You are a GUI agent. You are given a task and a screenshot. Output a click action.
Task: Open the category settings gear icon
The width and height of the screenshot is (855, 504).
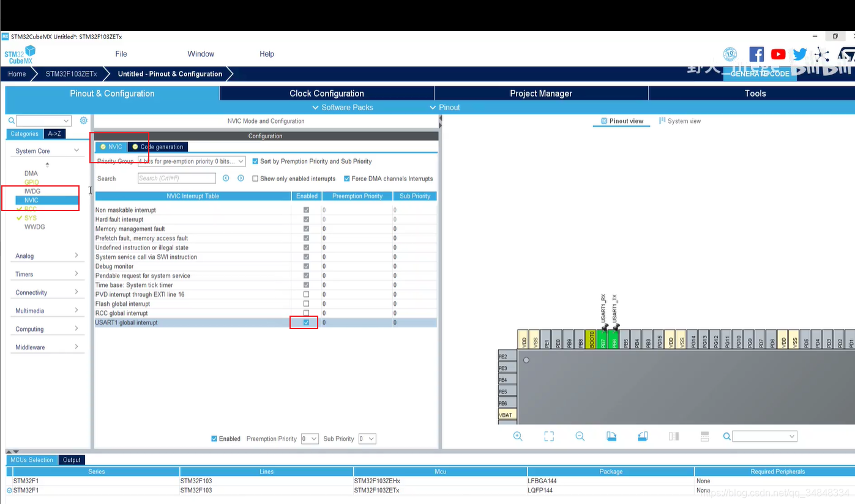point(84,120)
